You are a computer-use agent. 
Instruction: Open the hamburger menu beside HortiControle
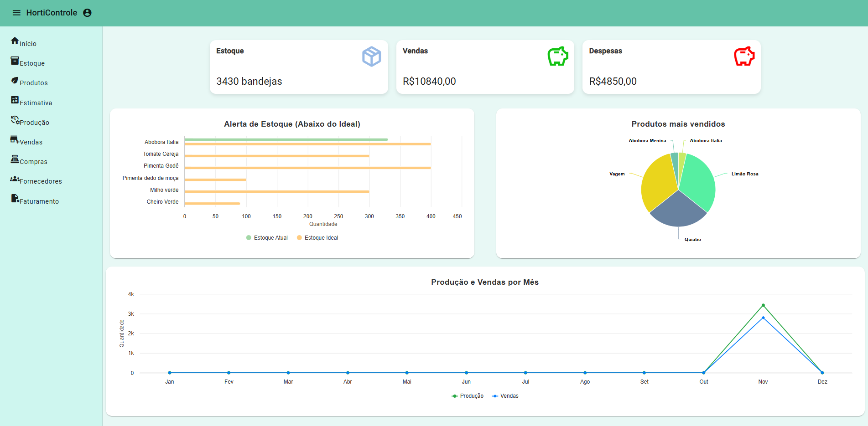[16, 13]
